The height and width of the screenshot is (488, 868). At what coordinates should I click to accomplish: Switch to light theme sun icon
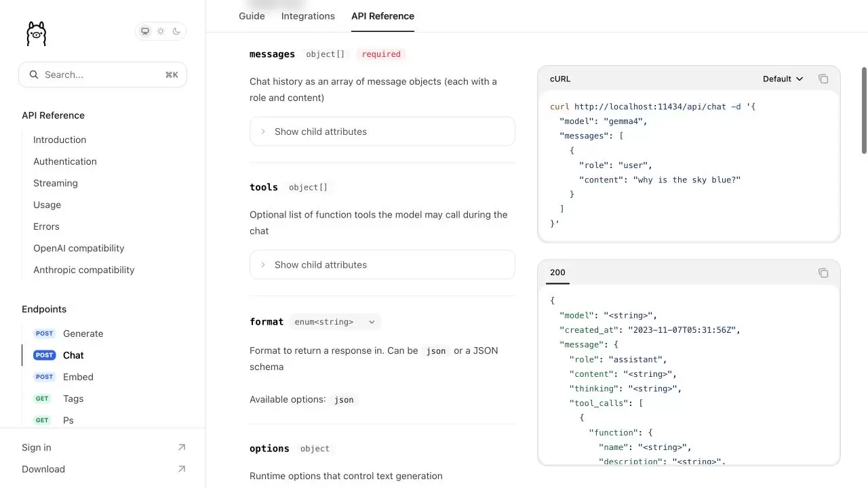[x=161, y=31]
